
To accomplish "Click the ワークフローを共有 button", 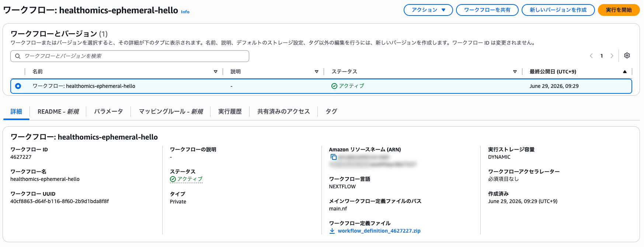I will click(487, 10).
